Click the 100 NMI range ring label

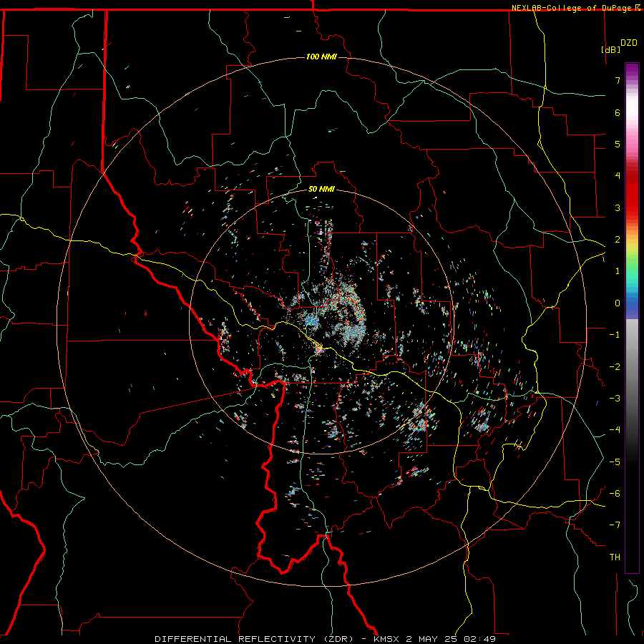(321, 57)
